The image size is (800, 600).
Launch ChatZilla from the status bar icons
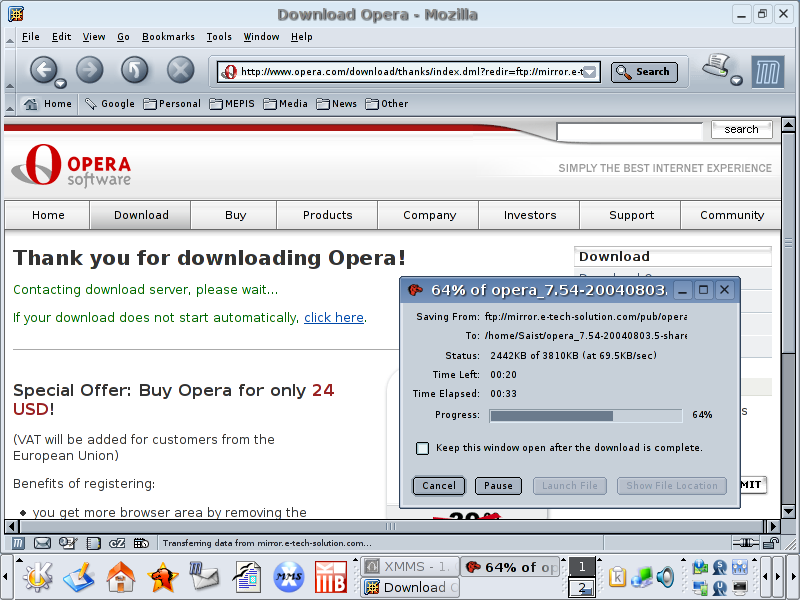(x=116, y=543)
